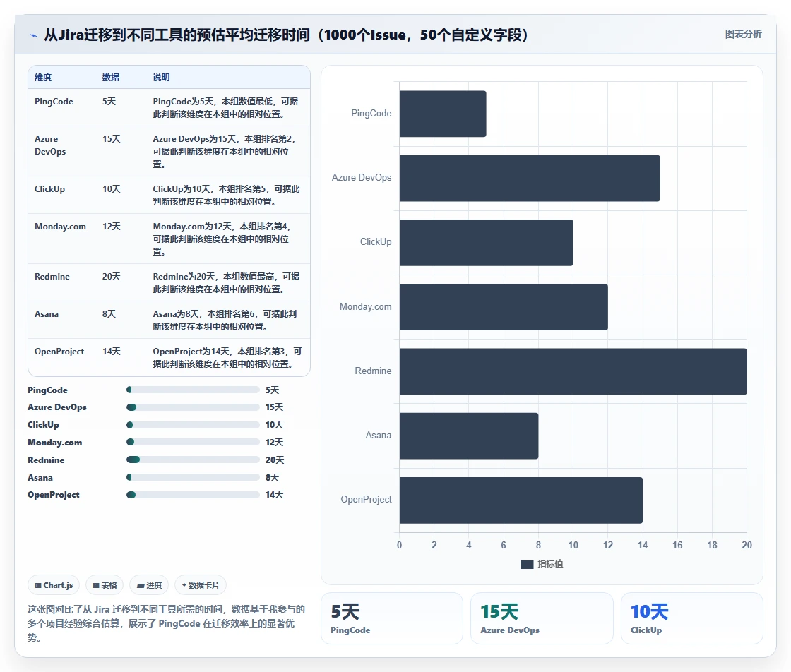
Task: Click the 维度 column header
Action: point(43,77)
